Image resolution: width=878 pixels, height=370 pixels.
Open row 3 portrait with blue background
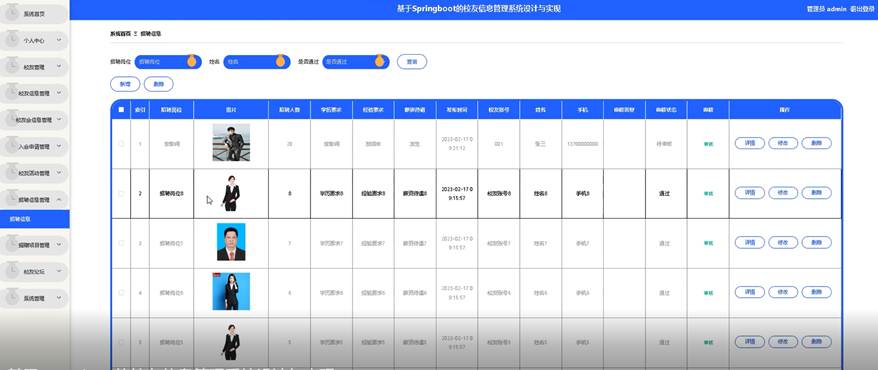coord(231,242)
